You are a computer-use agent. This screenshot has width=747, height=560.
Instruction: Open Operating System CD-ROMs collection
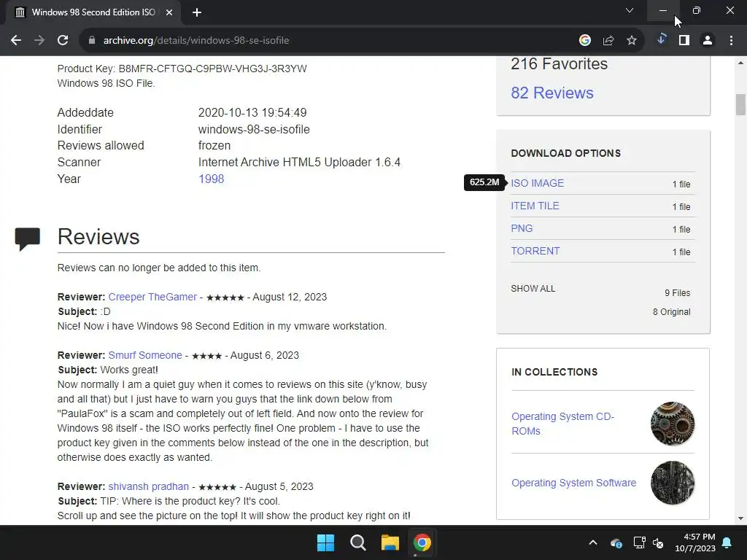pos(562,424)
